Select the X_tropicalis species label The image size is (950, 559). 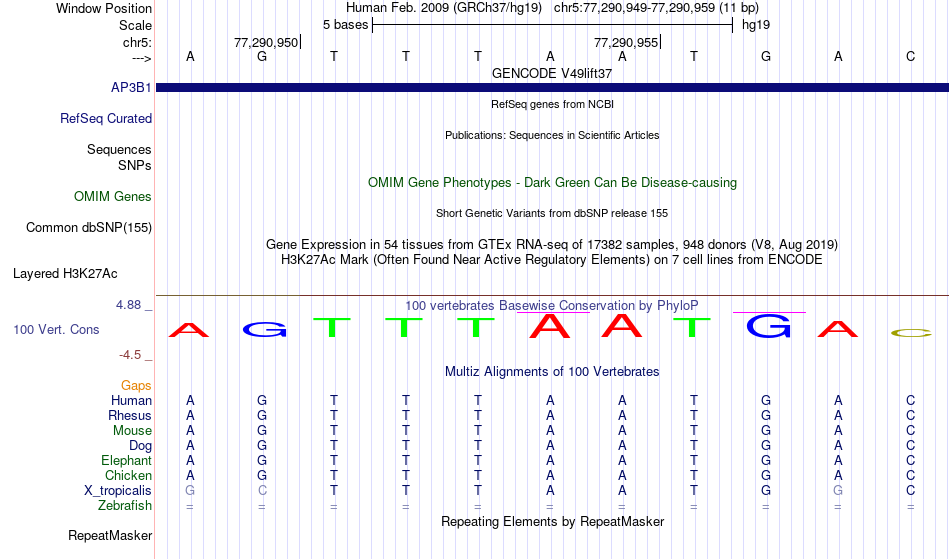click(x=118, y=491)
